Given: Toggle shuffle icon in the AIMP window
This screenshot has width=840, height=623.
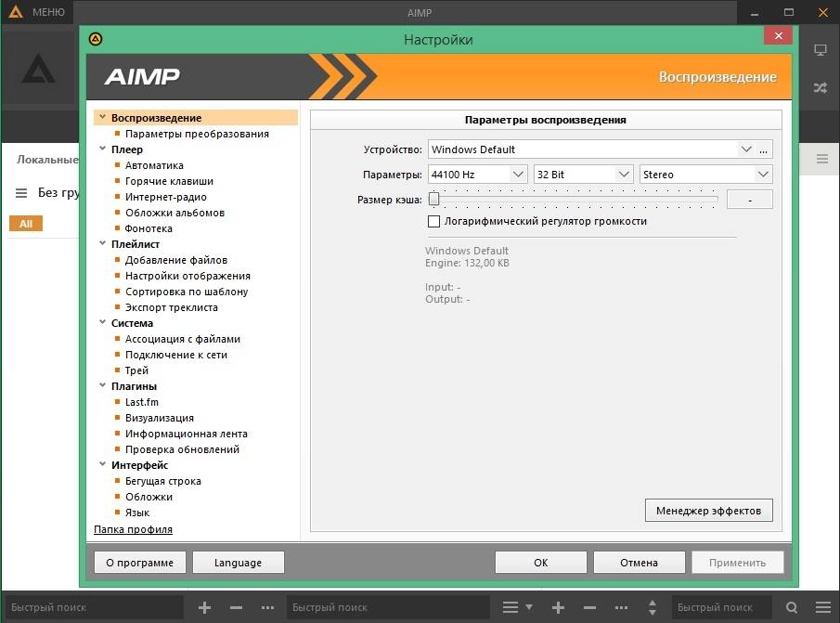Looking at the screenshot, I should pyautogui.click(x=821, y=87).
